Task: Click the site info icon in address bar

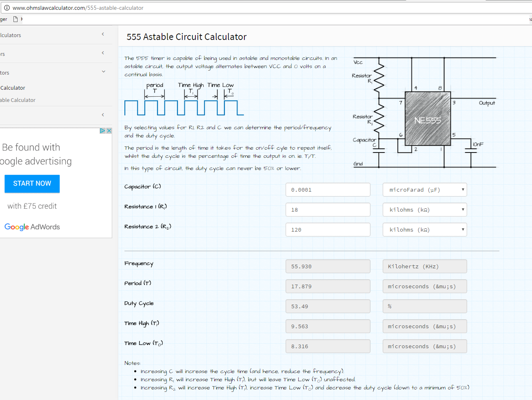Action: (x=7, y=8)
